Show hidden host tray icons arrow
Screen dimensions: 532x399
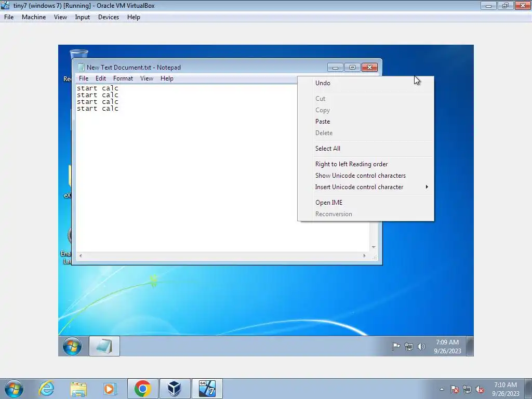coord(442,389)
